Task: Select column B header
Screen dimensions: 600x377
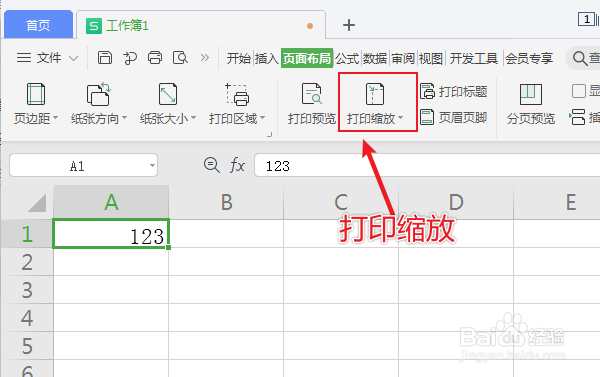Action: tap(226, 202)
